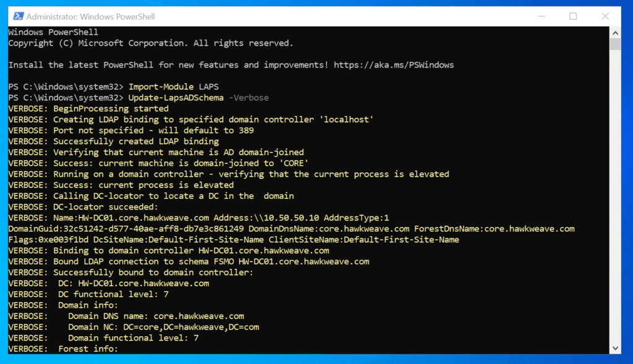The image size is (633, 364).
Task: Maximize the PowerShell window
Action: (573, 16)
